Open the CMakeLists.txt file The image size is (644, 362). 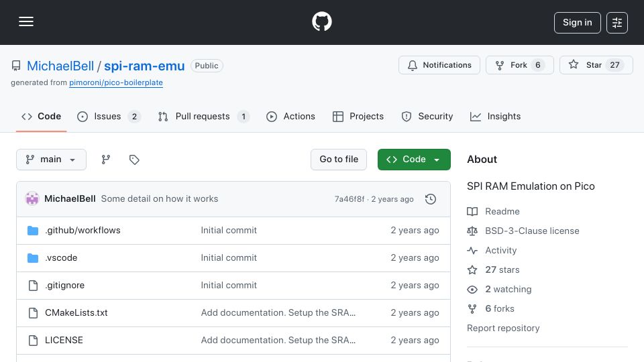76,313
